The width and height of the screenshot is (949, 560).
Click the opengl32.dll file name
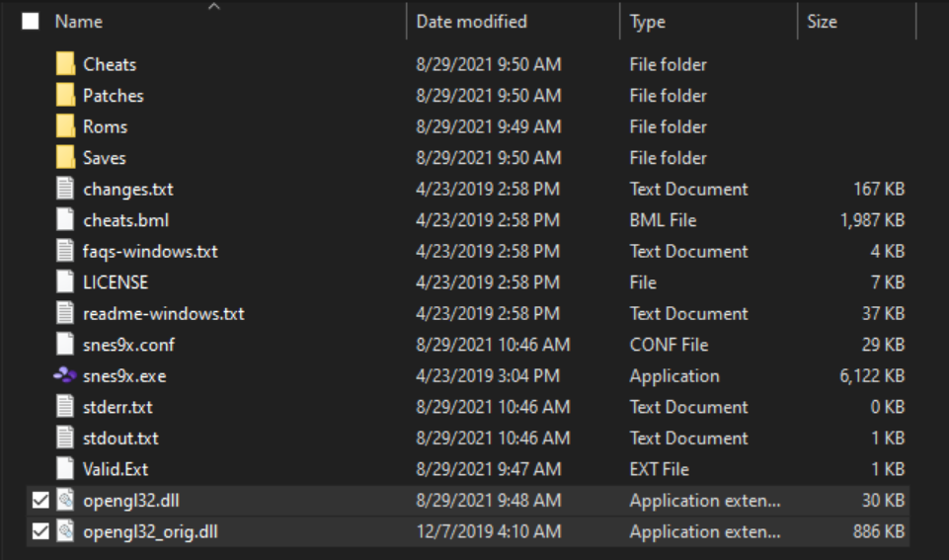pos(130,501)
